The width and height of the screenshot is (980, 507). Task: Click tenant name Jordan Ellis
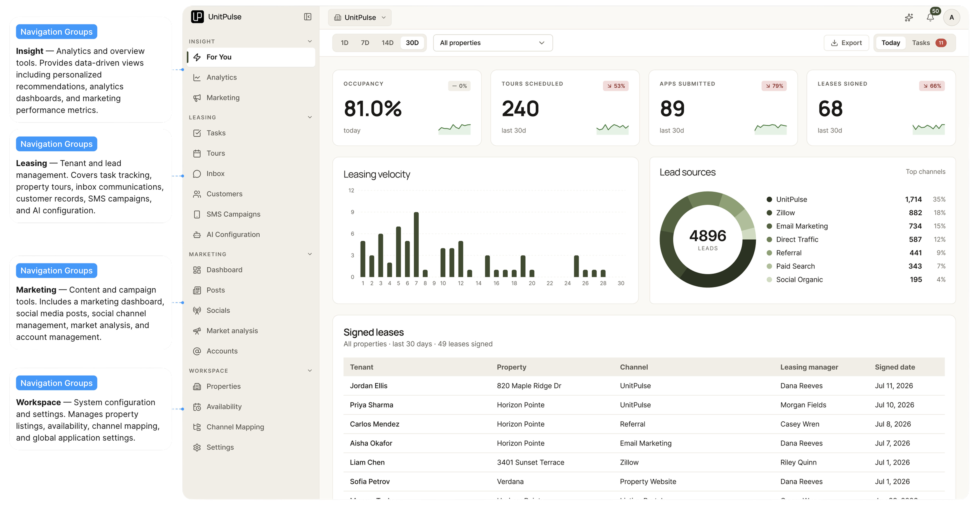coord(368,386)
